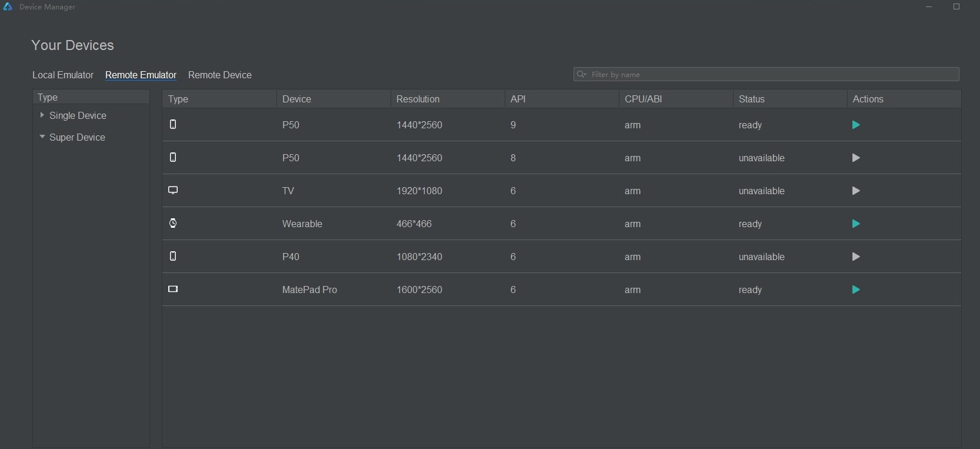Click the P40 device name
The width and height of the screenshot is (980, 449).
tap(291, 257)
